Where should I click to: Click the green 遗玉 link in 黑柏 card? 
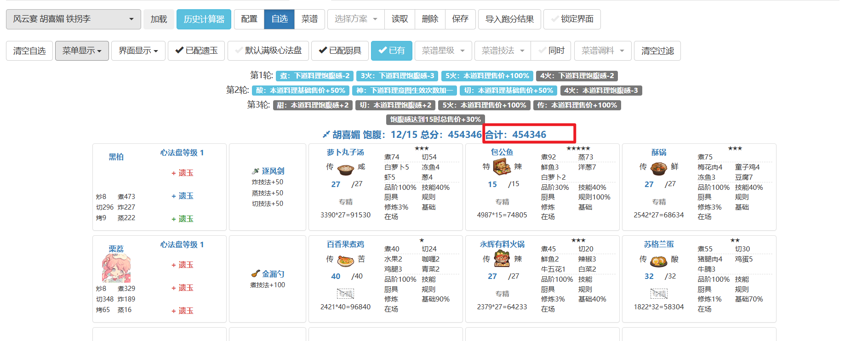pyautogui.click(x=183, y=219)
